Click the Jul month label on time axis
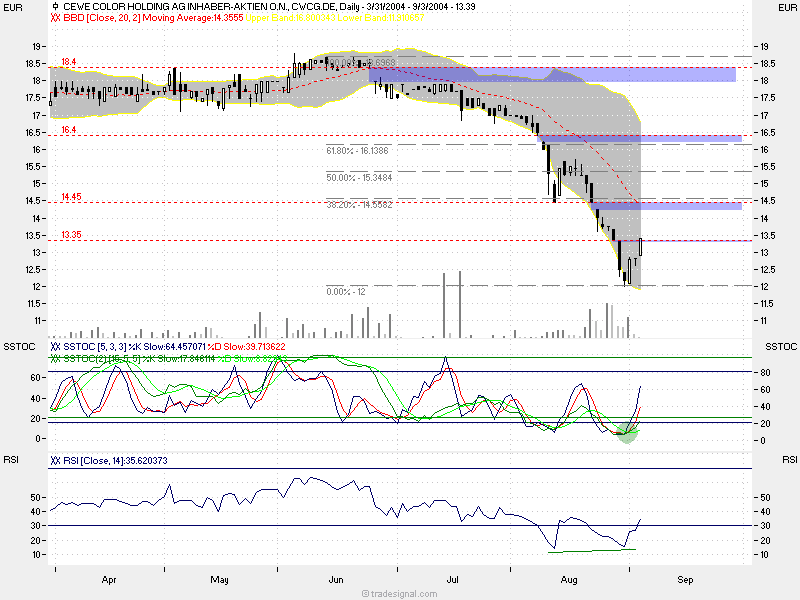 click(x=453, y=580)
